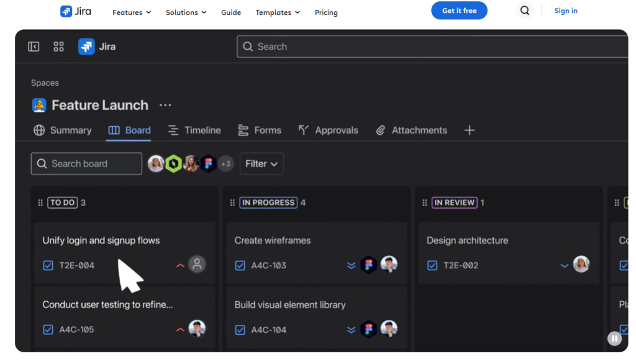The width and height of the screenshot is (636, 364).
Task: Toggle the task checkbox on T2E-004
Action: [x=48, y=265]
